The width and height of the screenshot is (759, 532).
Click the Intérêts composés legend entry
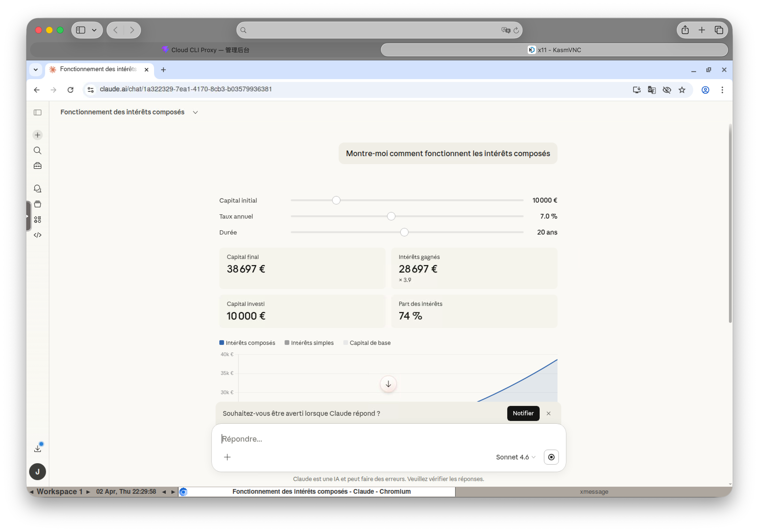tap(247, 343)
